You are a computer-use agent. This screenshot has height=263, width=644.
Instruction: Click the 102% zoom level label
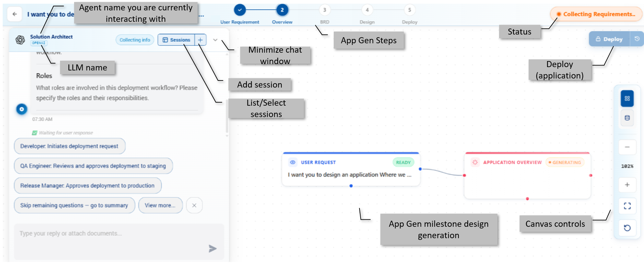[627, 166]
